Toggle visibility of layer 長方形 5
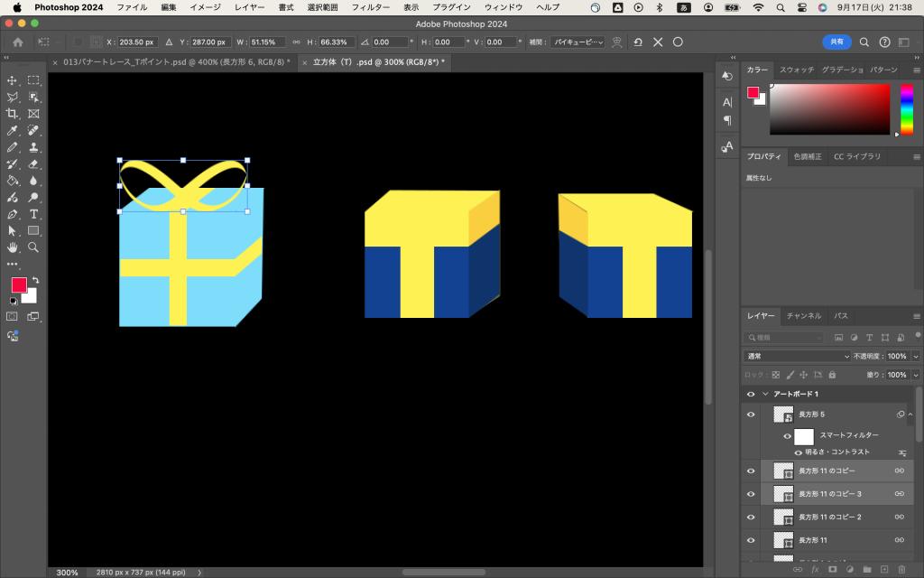This screenshot has width=924, height=578. pyautogui.click(x=750, y=415)
